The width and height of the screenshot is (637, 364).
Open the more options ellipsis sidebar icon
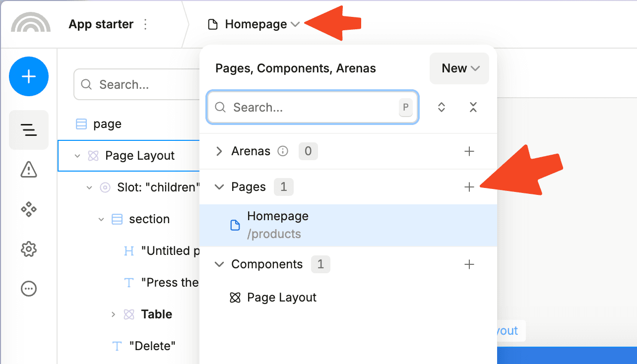coord(29,289)
